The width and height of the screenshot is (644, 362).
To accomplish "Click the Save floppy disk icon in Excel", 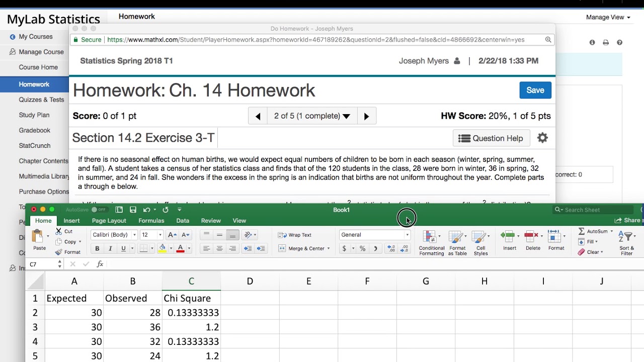I will point(133,210).
